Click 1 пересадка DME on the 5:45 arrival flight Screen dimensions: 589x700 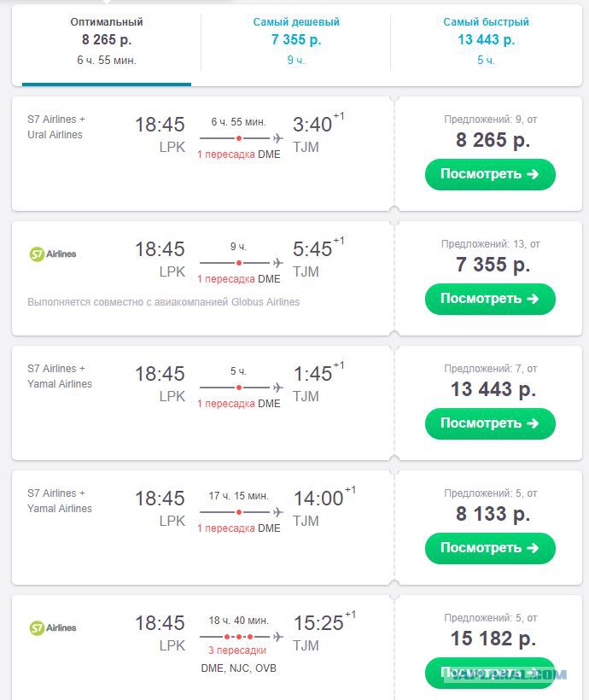coord(239,279)
